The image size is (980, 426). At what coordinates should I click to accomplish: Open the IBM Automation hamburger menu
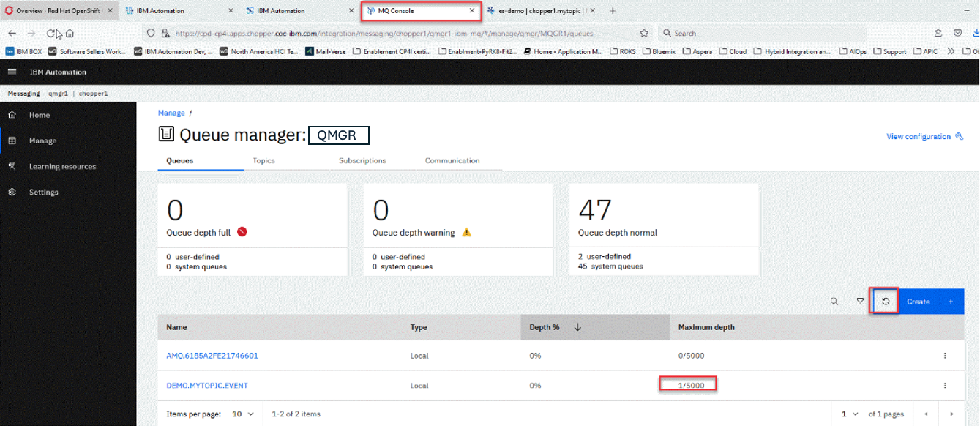[12, 72]
